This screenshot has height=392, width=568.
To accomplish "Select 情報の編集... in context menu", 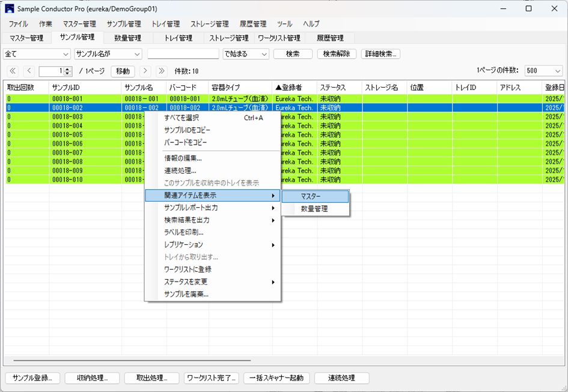I will click(183, 158).
